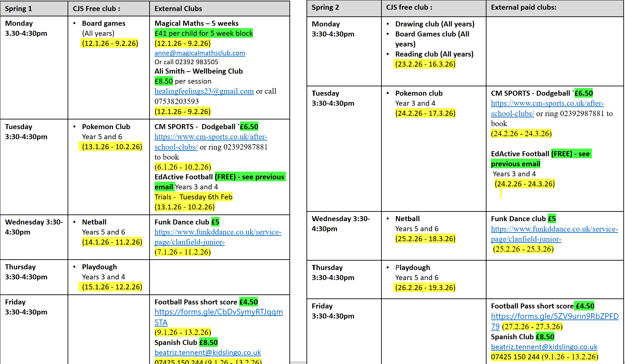Open the cm-sports link in Spring 1 table

coord(210,136)
